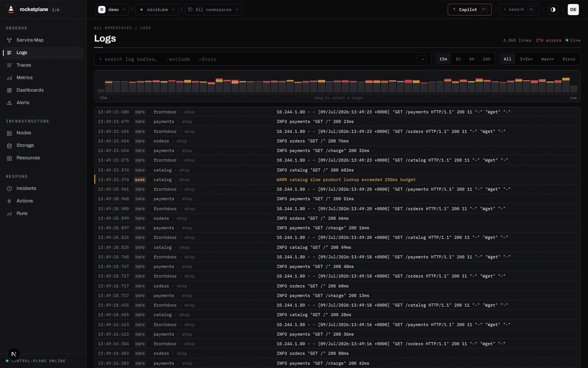Open the Metrics bar chart icon
Viewport: 588px width, 368px height.
10,78
